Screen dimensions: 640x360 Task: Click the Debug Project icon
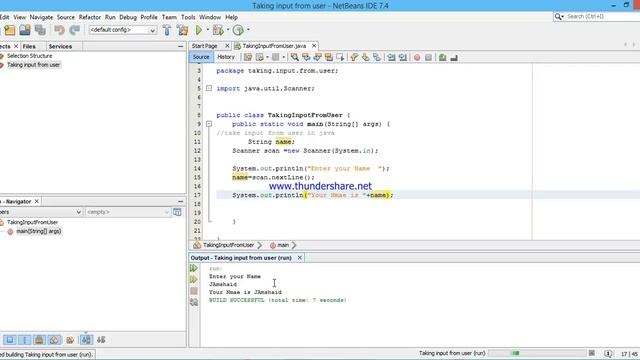(218, 30)
